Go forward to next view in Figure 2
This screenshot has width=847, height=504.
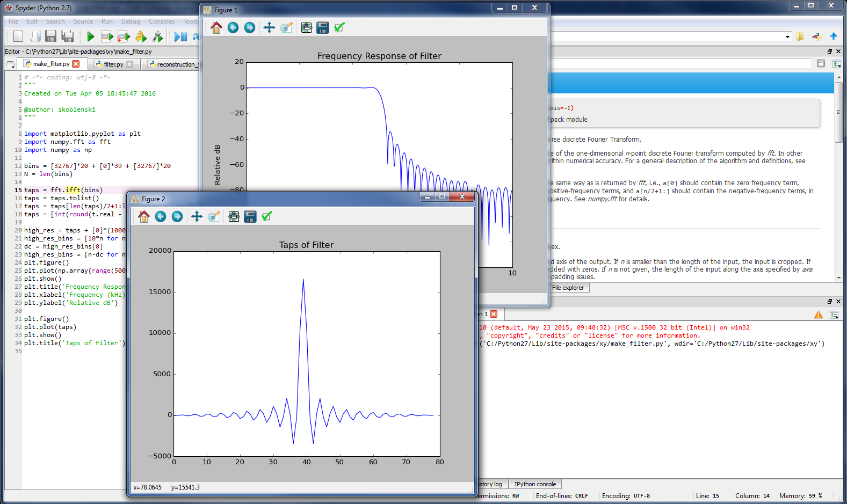[177, 216]
